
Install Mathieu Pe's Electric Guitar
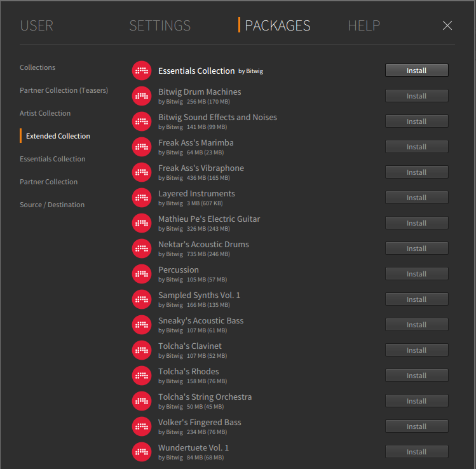[x=416, y=223]
